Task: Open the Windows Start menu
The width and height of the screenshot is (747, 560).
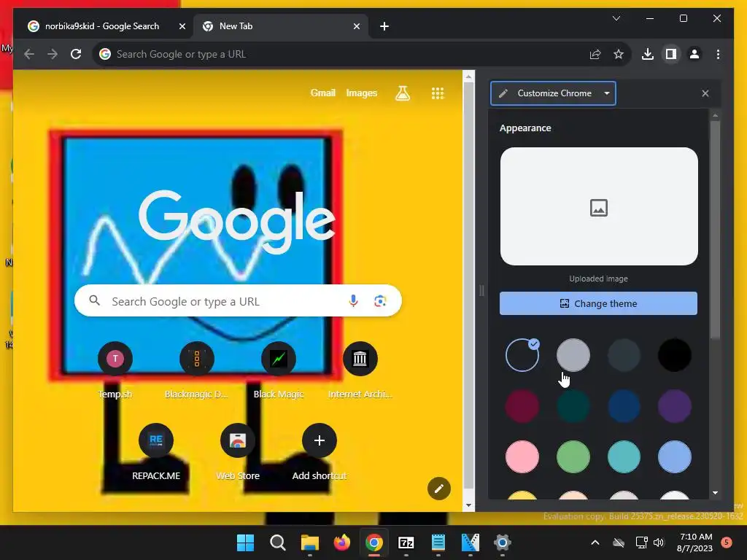Action: click(x=245, y=542)
